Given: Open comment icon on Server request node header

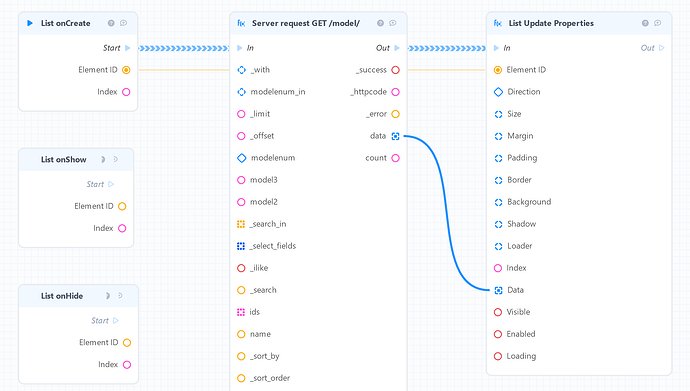Looking at the screenshot, I should pyautogui.click(x=393, y=23).
